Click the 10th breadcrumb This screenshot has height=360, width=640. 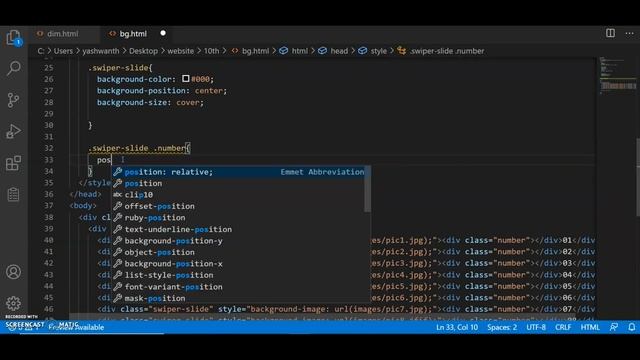(x=211, y=51)
